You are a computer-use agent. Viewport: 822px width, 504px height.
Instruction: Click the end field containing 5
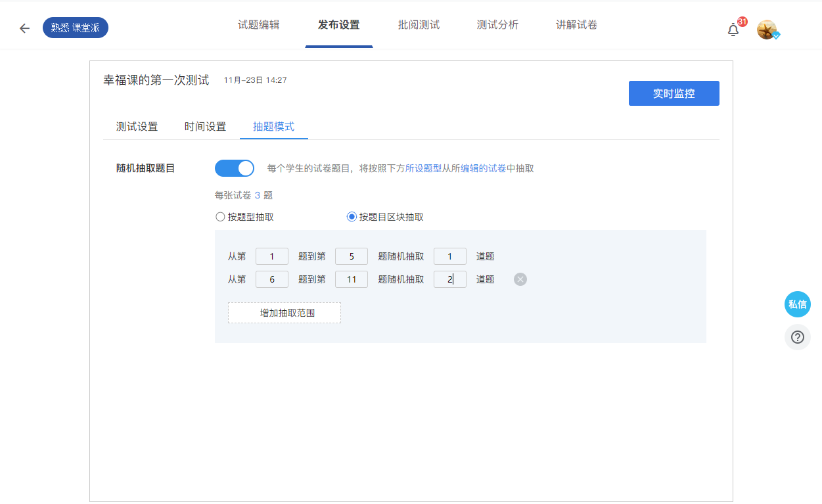pyautogui.click(x=352, y=256)
